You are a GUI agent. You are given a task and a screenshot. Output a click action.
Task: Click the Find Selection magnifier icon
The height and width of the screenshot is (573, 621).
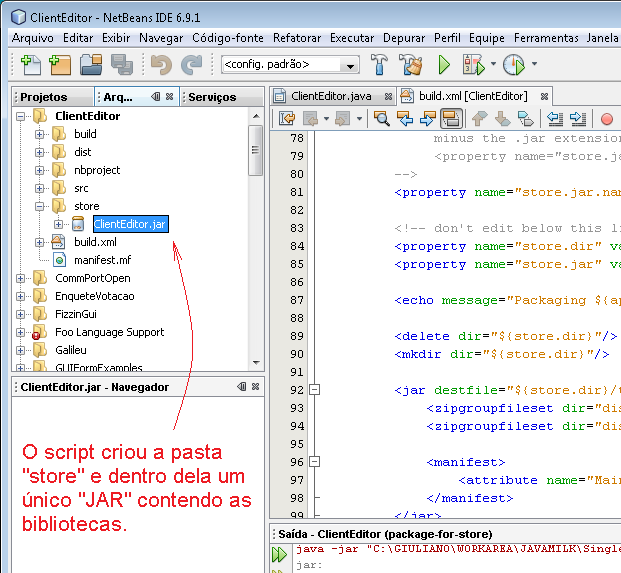pos(382,118)
